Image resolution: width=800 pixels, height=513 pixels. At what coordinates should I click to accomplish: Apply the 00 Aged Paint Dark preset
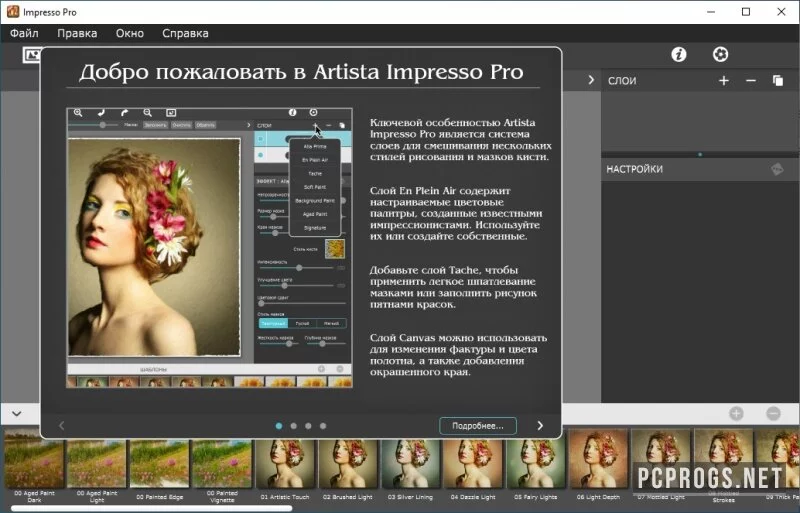point(34,466)
